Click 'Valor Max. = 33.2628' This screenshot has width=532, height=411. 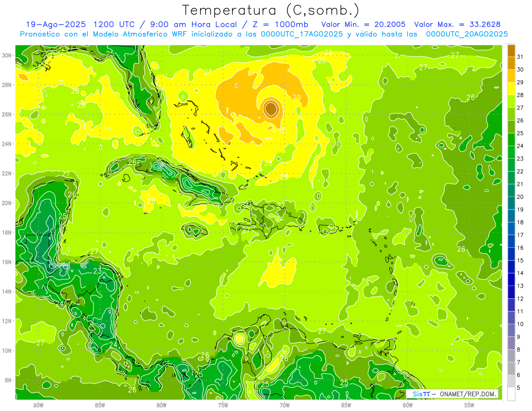pos(458,24)
